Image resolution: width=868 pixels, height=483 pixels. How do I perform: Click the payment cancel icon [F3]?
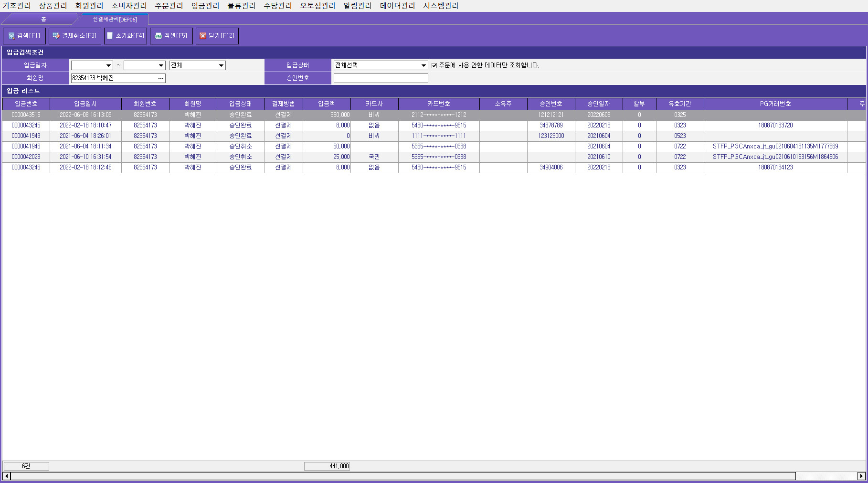coord(56,36)
